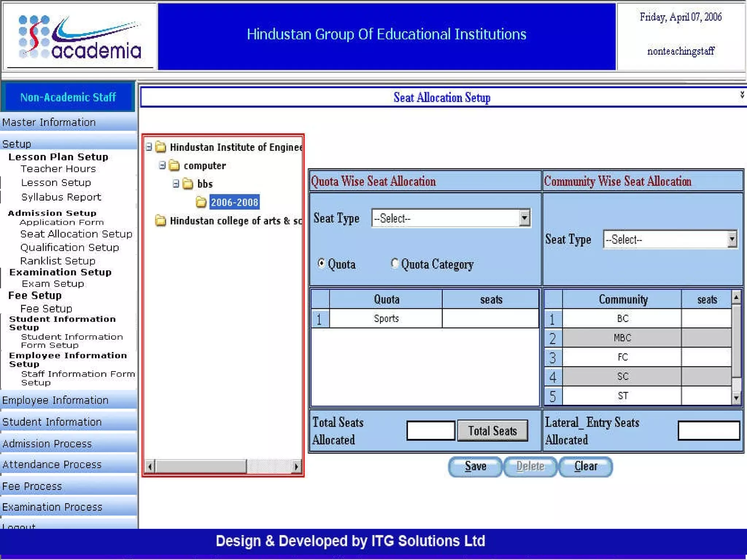Viewport: 747px width, 560px height.
Task: Click the bbs folder icon
Action: coord(188,184)
